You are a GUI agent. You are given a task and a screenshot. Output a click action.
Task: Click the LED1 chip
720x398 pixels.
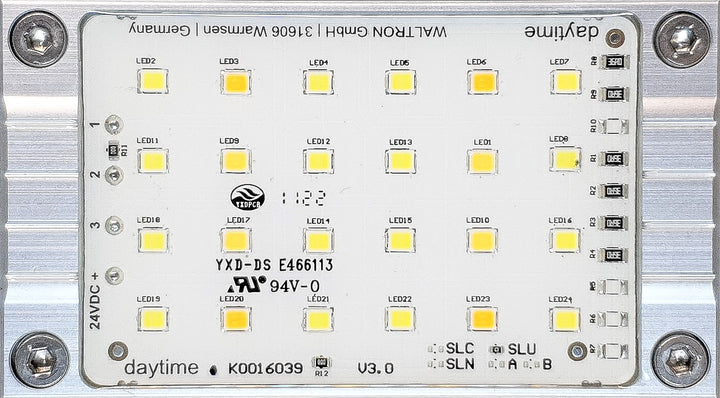(483, 161)
